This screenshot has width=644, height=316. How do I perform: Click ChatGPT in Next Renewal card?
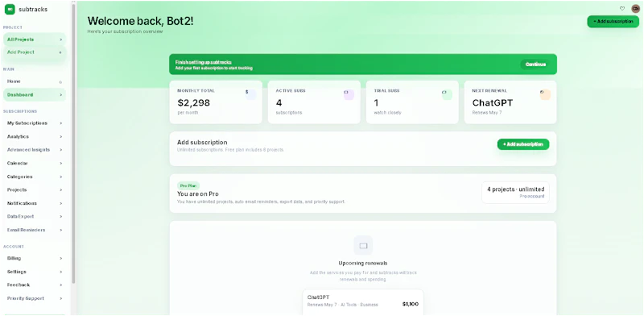pos(493,103)
